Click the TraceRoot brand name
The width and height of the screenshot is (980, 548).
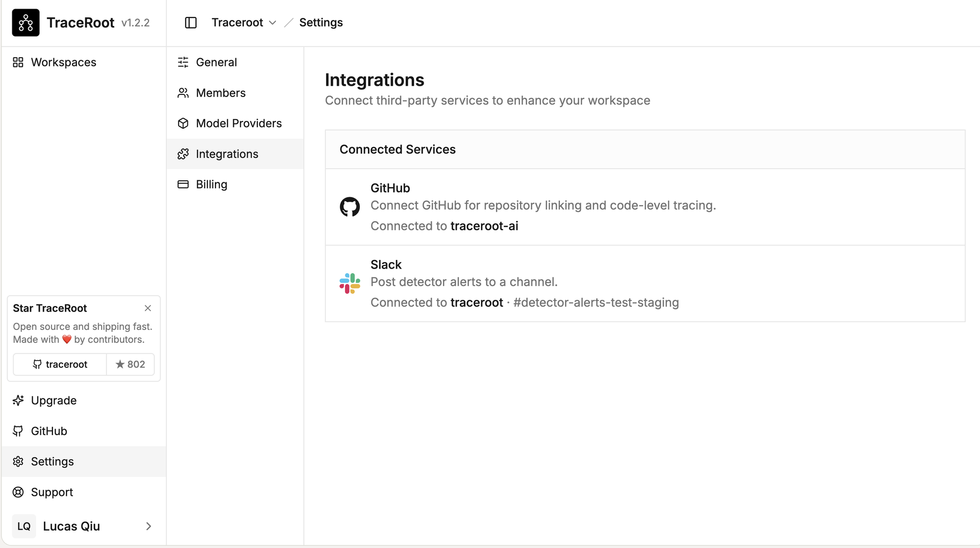tap(81, 22)
